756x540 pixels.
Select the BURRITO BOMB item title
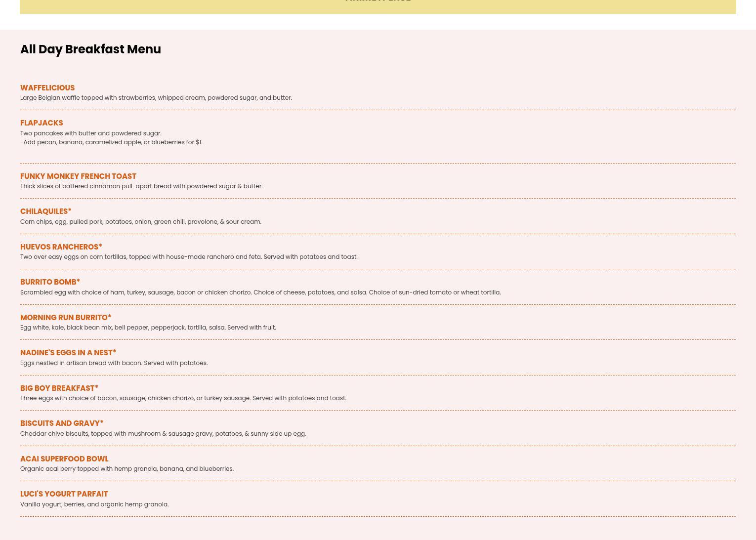50,282
